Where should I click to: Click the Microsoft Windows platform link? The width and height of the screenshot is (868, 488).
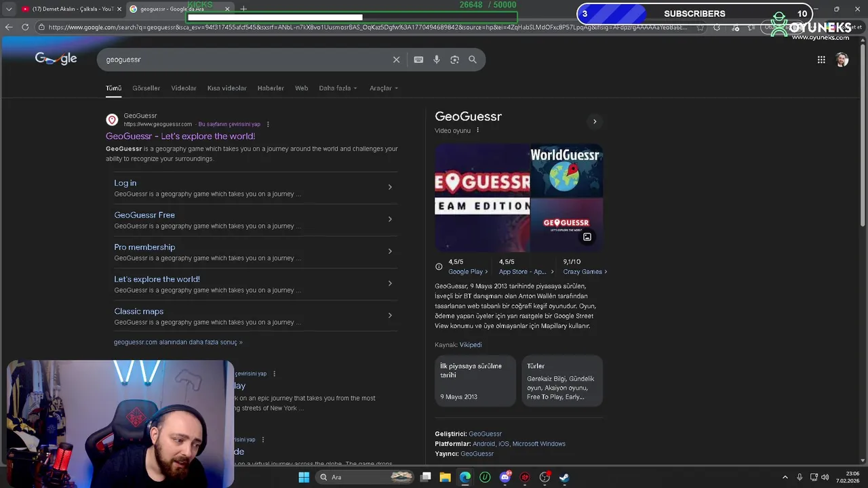(538, 444)
